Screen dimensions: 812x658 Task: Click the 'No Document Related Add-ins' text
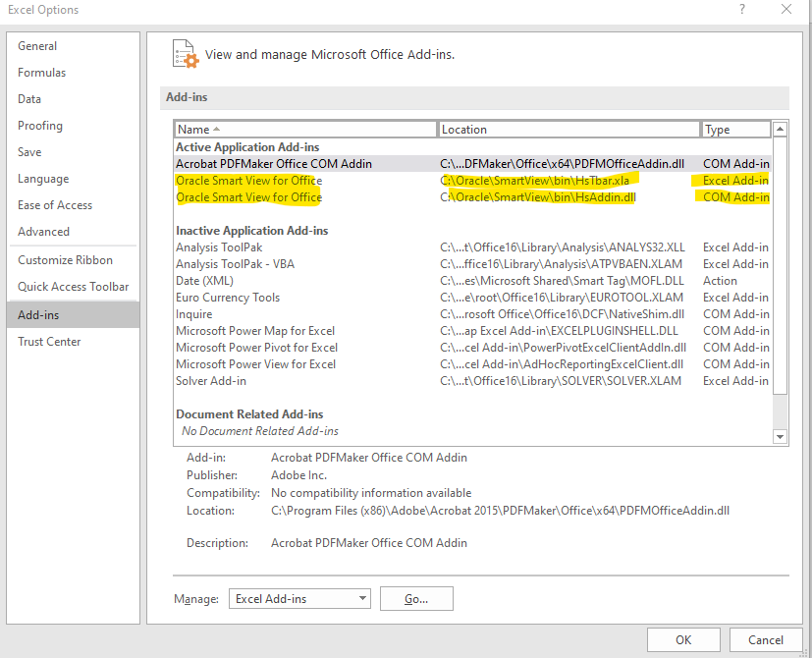click(x=260, y=431)
